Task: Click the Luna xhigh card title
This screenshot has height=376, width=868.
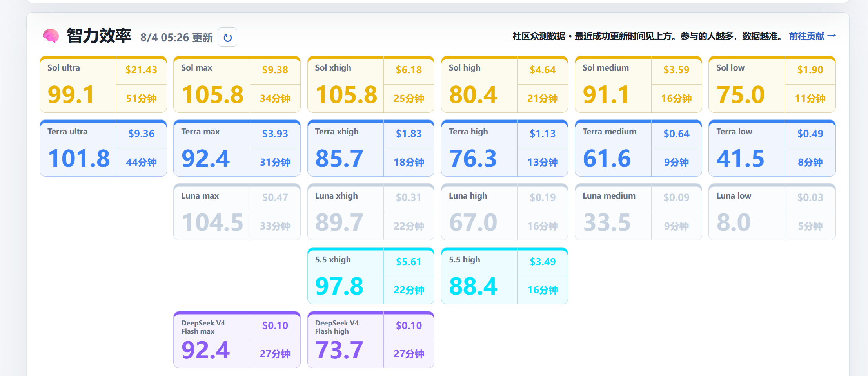Action: pos(336,196)
